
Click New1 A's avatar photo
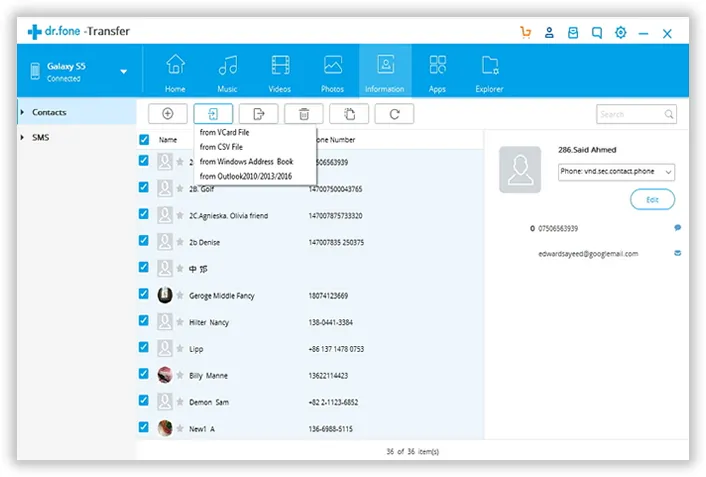[165, 428]
